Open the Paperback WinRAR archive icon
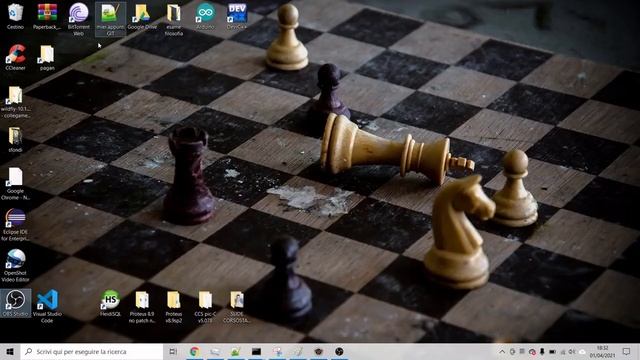 coord(47,16)
